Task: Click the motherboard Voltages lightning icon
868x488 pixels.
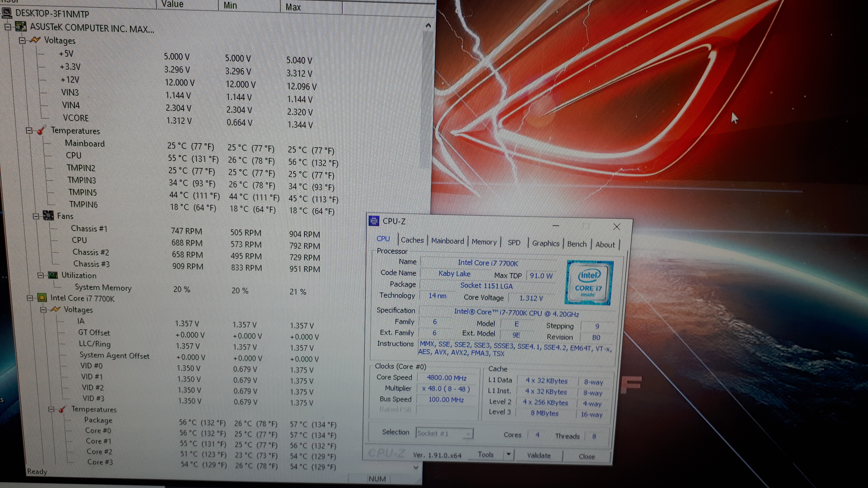Action: pos(35,40)
